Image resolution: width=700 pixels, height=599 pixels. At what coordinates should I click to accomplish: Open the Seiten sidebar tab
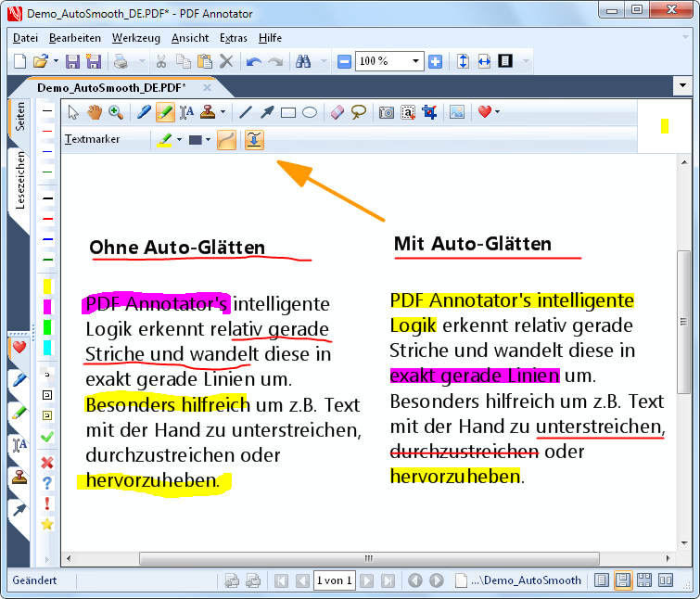tap(19, 118)
